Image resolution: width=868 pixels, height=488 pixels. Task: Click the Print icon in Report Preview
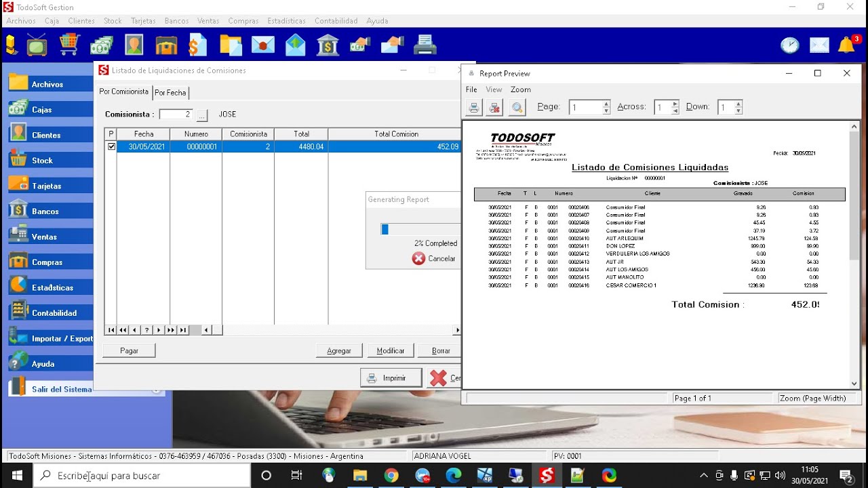[x=474, y=107]
